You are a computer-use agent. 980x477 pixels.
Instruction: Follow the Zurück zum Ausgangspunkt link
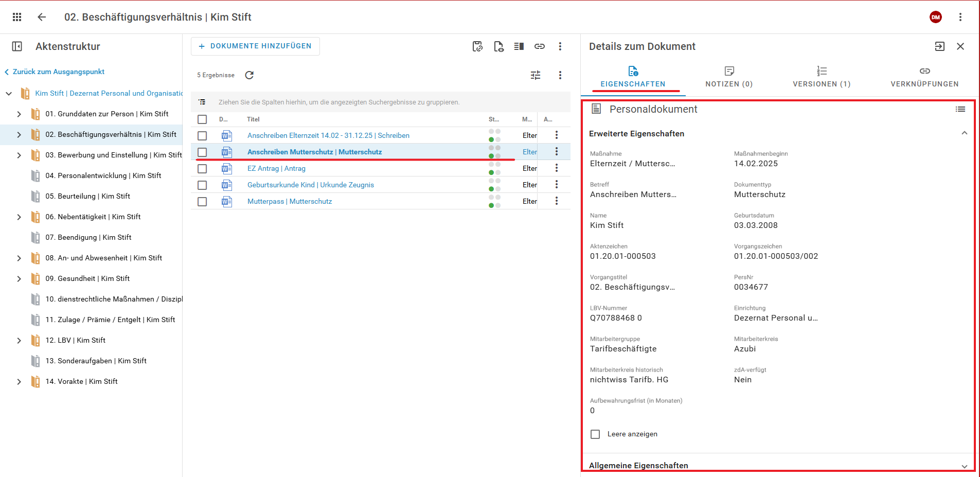pos(58,72)
